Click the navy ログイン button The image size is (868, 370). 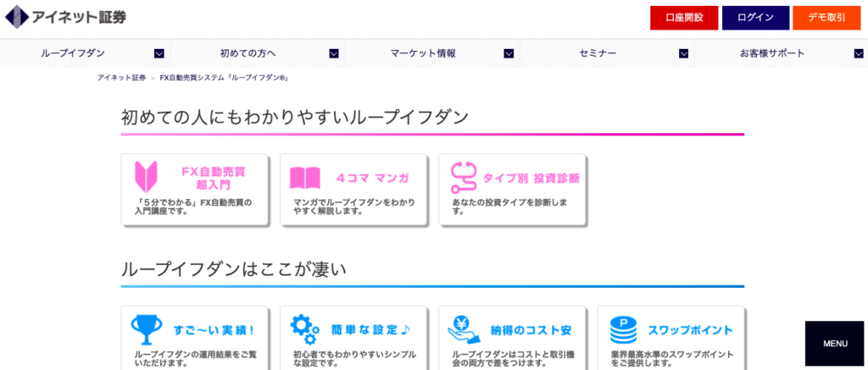[755, 18]
